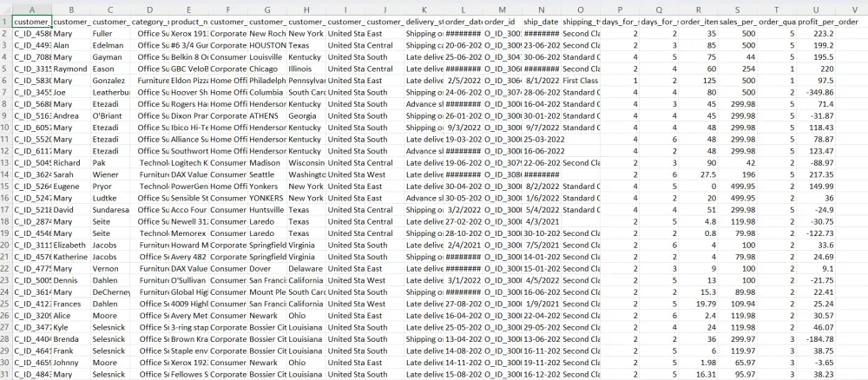Click the cell with the name Brenda

click(x=71, y=339)
